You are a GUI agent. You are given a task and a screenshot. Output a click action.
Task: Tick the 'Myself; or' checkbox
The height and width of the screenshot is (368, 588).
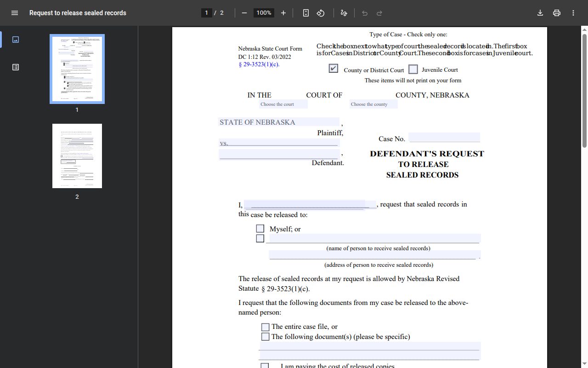260,229
